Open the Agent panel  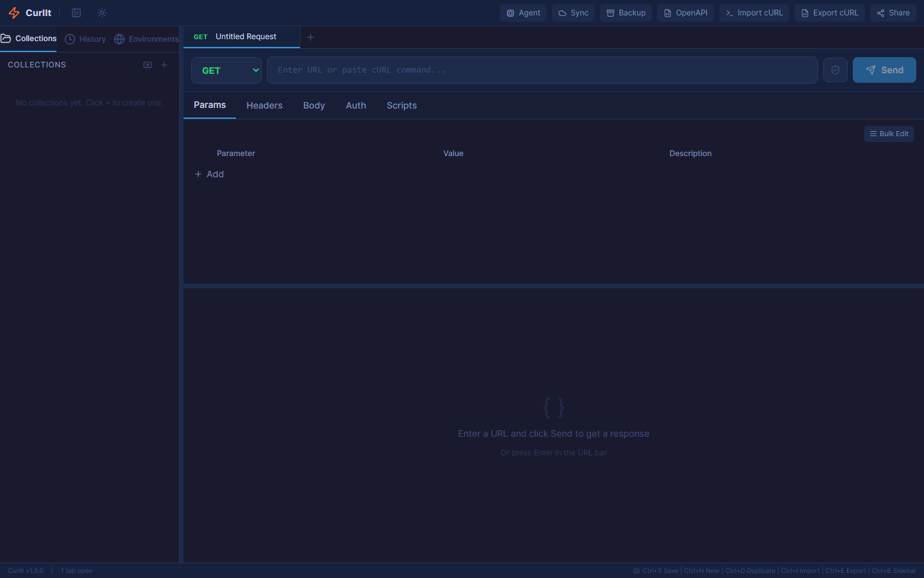coord(523,13)
